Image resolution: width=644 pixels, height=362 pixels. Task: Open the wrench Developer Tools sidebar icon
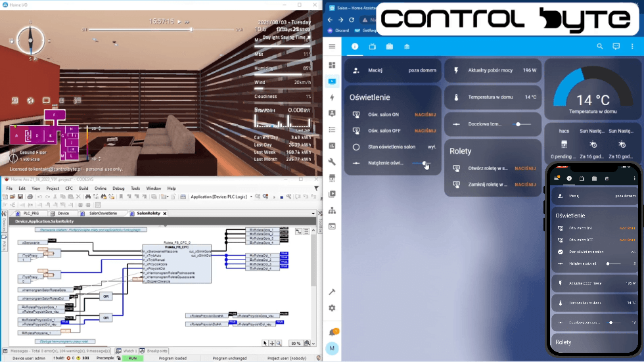point(333,162)
